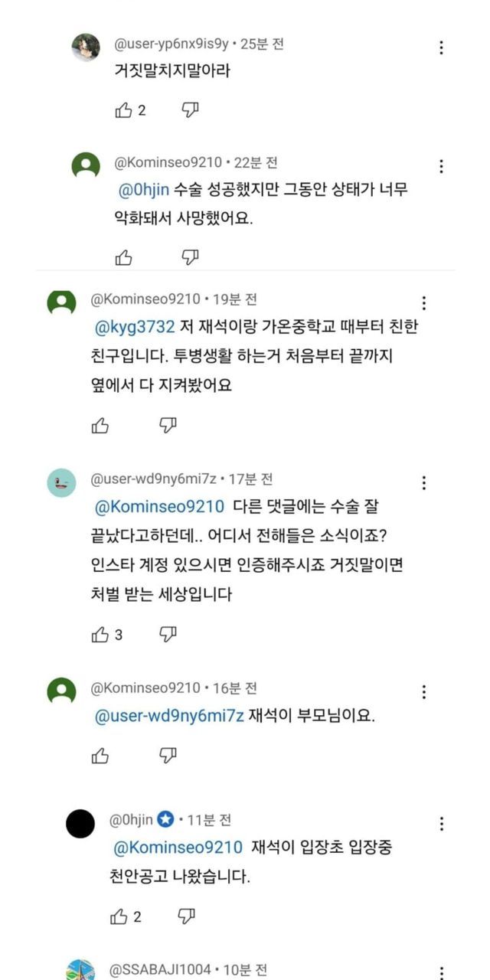Like the comment by @user-yp6nx9is9y
Viewport: 490px width, 980px height.
123,111
